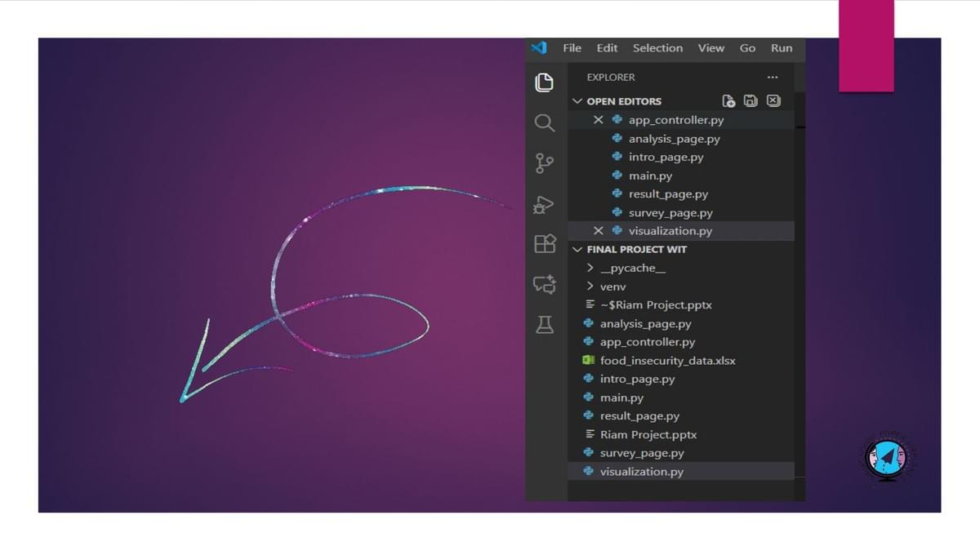Click Save All icon in Open Editors

point(751,101)
